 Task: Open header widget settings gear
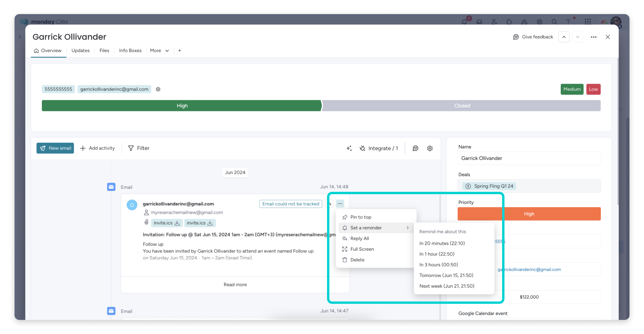(x=158, y=89)
